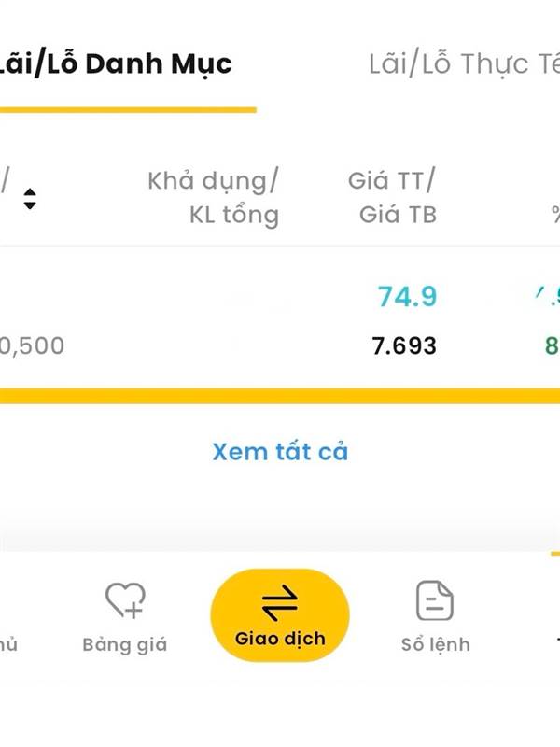Open the Sổ lệnh document icon
This screenshot has height=747, width=560.
[435, 600]
